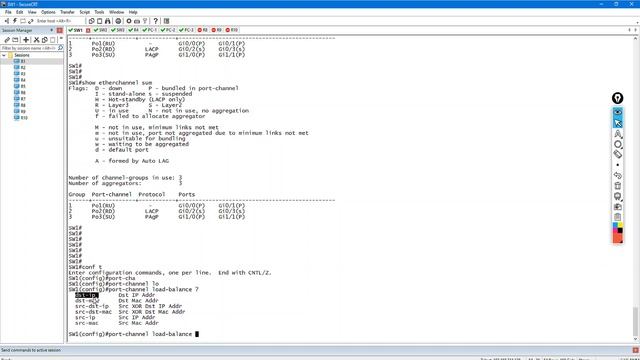Click the annotation whiteboard icon
The height and width of the screenshot is (360, 640).
coord(618,197)
